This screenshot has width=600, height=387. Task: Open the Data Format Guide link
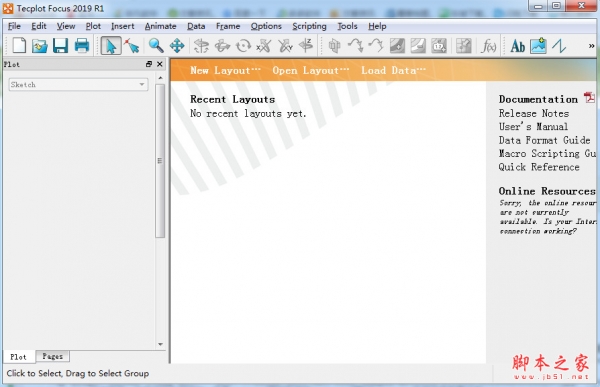[544, 140]
